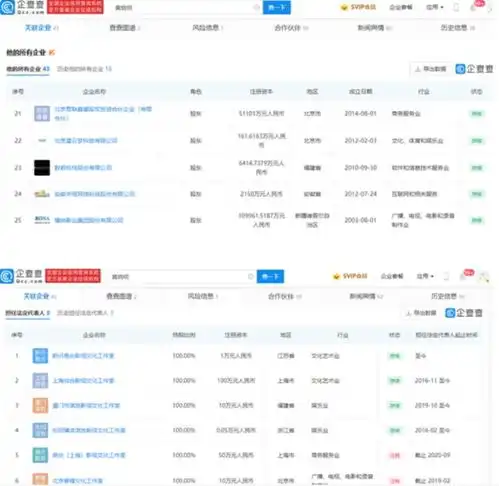Click the 查一下 search button in upper header
499x486 pixels.
tap(277, 7)
